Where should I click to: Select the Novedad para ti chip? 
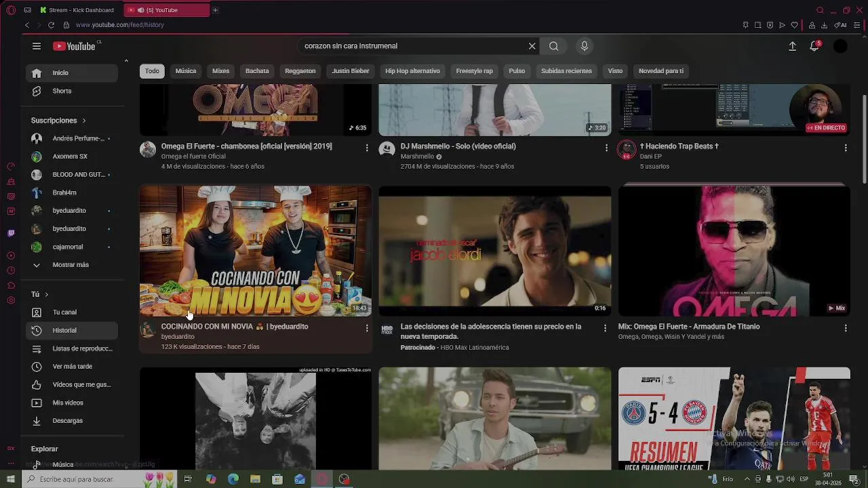[x=661, y=71]
